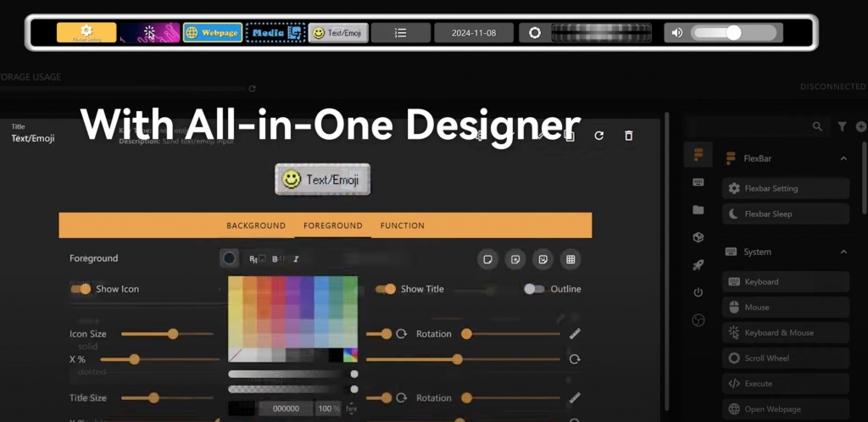Select the Webpage key on FlexBar preview
The width and height of the screenshot is (868, 422).
coord(213,33)
